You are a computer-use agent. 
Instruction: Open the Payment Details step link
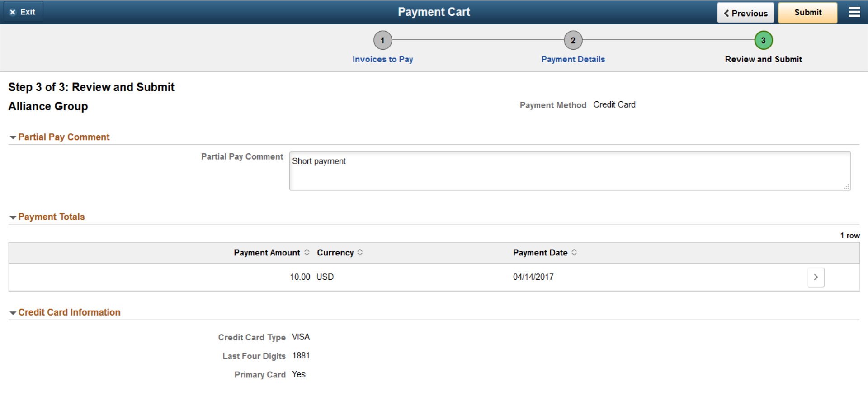(573, 59)
